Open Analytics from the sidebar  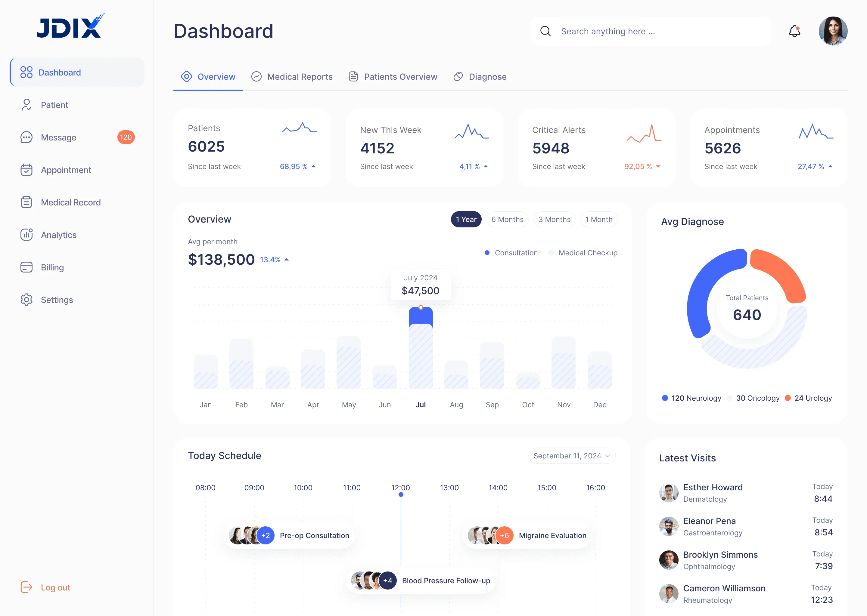coord(58,235)
